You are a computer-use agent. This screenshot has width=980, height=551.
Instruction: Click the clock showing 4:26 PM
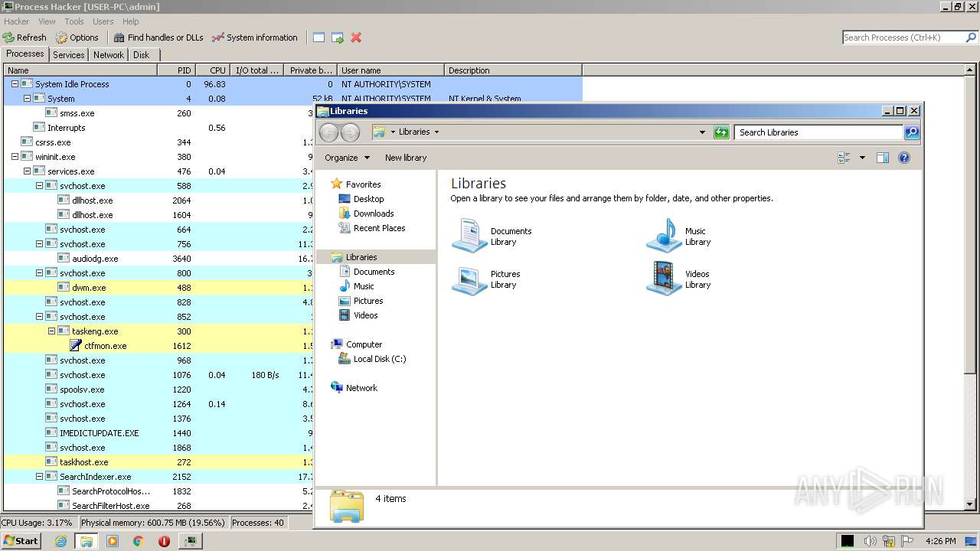(940, 541)
